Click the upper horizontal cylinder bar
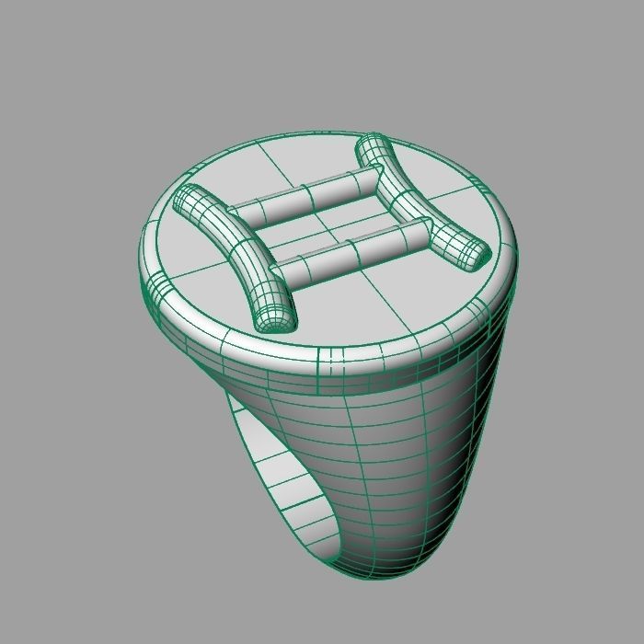The image size is (644, 644). click(x=308, y=197)
